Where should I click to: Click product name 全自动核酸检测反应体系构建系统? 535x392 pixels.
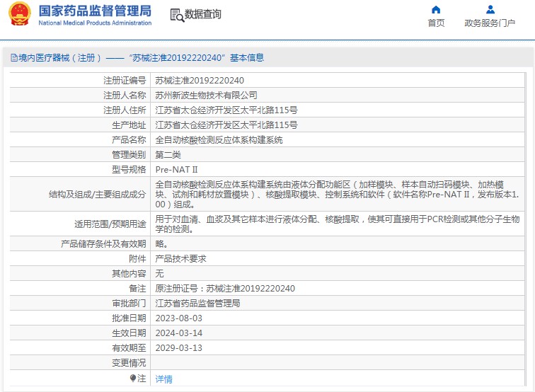click(219, 140)
